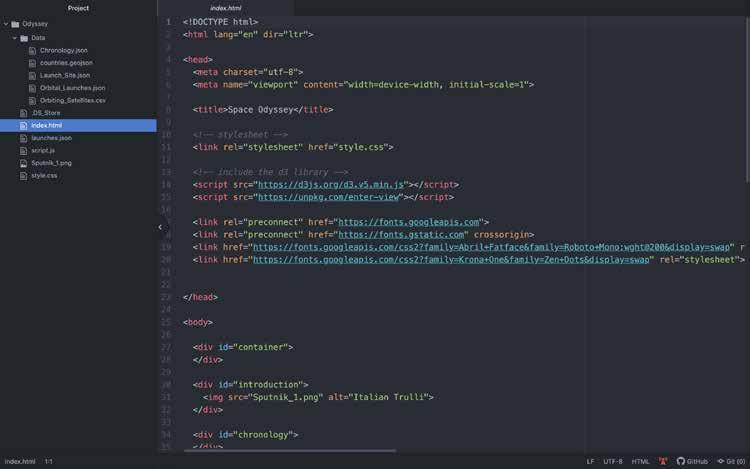Change UTF-8 encoding in status bar
Image resolution: width=750 pixels, height=469 pixels.
pyautogui.click(x=613, y=461)
